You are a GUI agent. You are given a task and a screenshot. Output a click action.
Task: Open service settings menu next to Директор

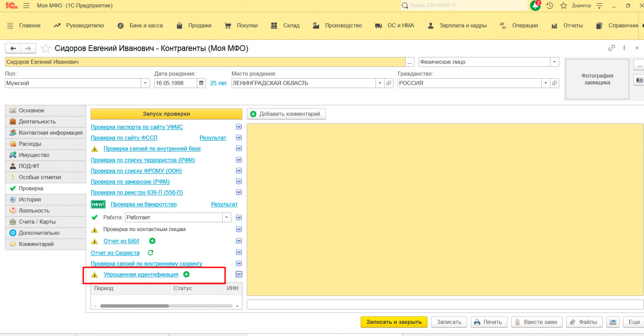pos(599,6)
